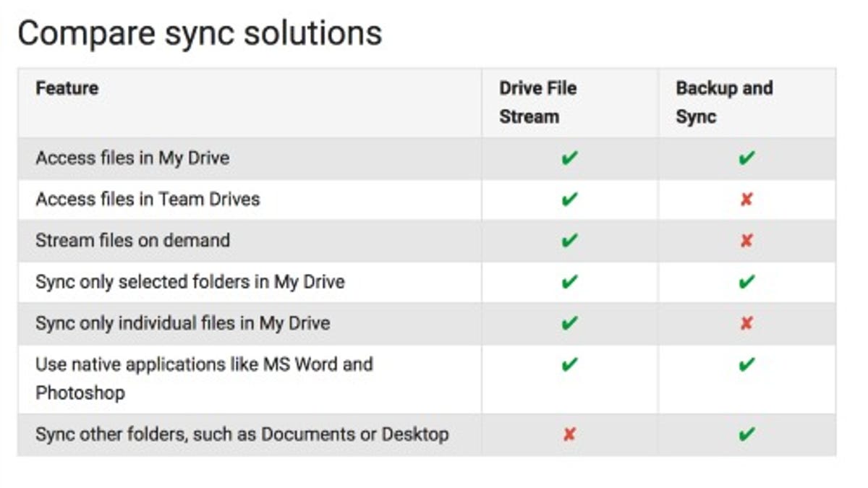
Task: Click Backup and Sync red cross for individual files
Action: [x=746, y=323]
